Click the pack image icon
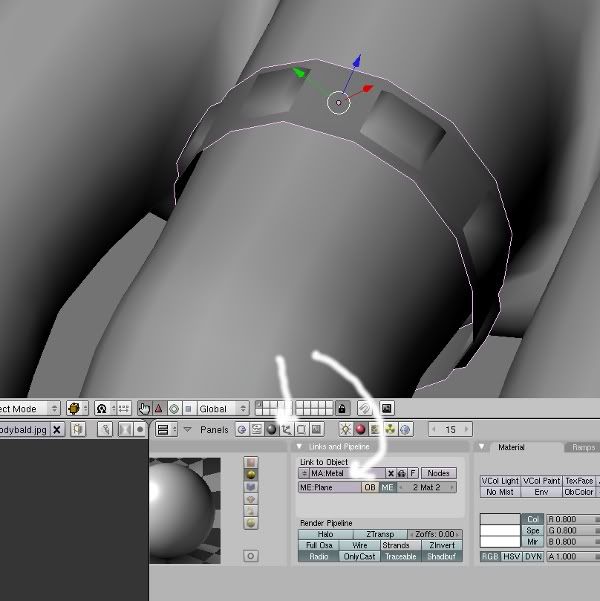Screen dimensions: 600x601 pos(78,430)
